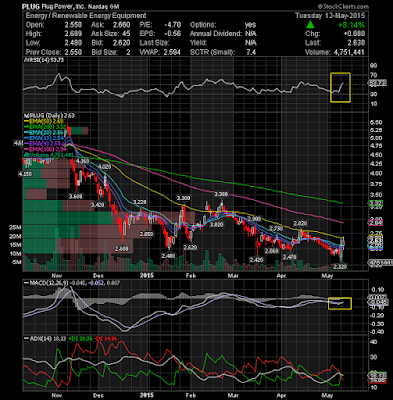Select the 'PLUG (Daily) 2.63' chart legend title

coord(50,116)
